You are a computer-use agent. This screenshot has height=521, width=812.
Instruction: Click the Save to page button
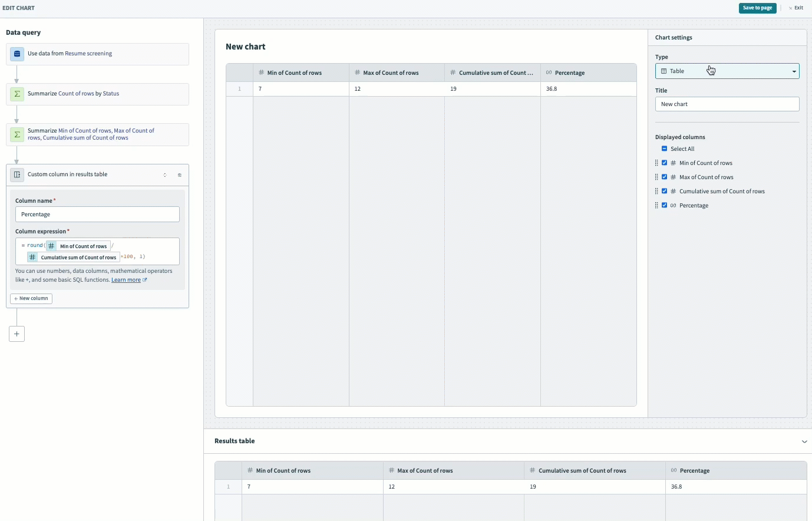coord(757,8)
